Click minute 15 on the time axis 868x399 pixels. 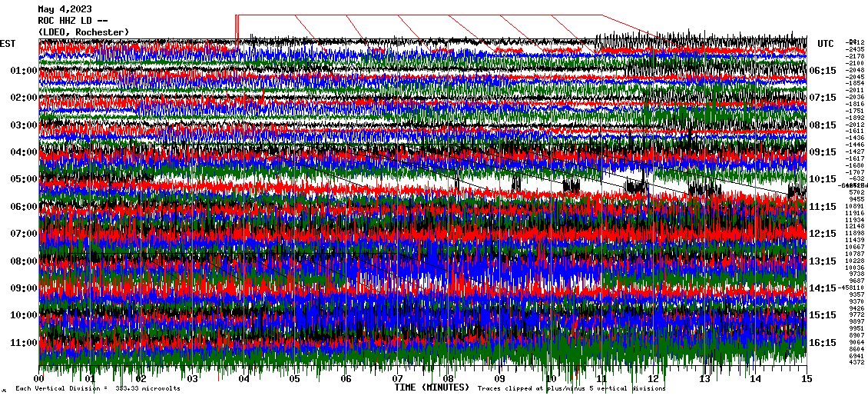click(806, 379)
